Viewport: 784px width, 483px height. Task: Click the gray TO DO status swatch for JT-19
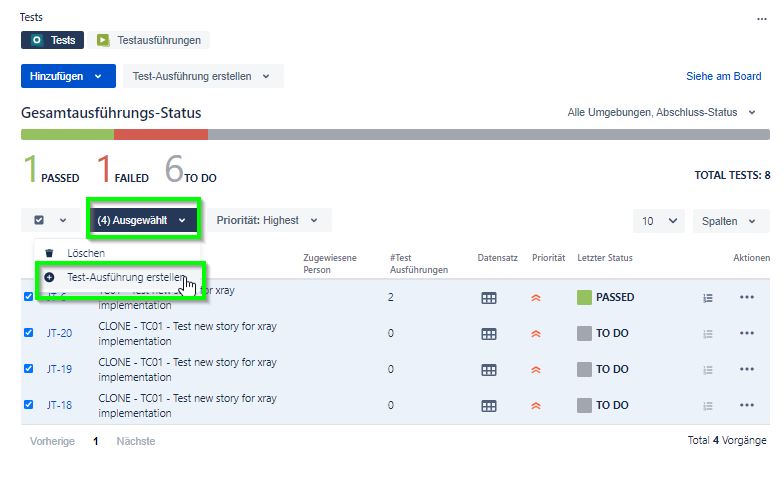pyautogui.click(x=584, y=370)
